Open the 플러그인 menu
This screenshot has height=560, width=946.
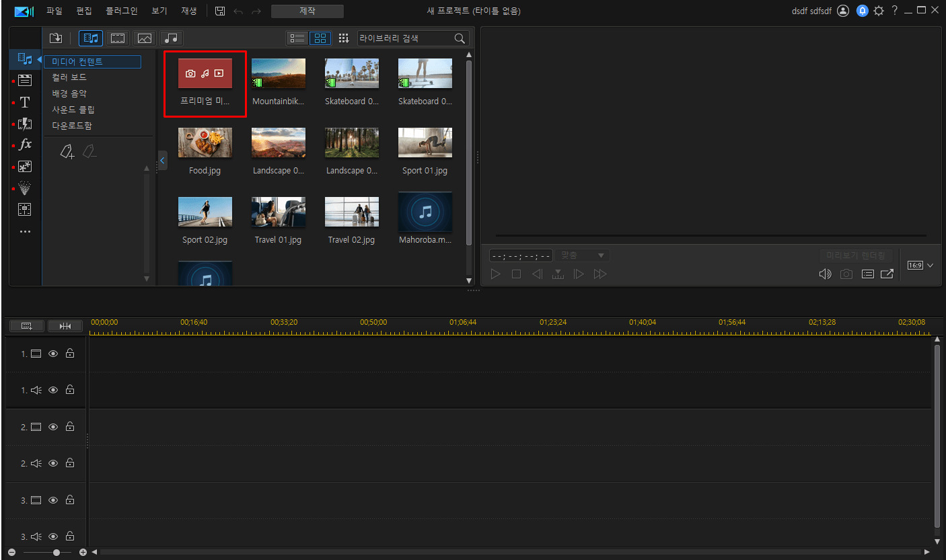tap(121, 11)
